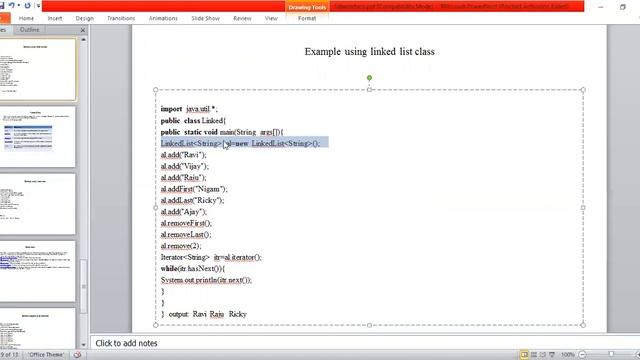640x360 pixels.
Task: Select the third visible slide thumbnail
Action: (37, 204)
